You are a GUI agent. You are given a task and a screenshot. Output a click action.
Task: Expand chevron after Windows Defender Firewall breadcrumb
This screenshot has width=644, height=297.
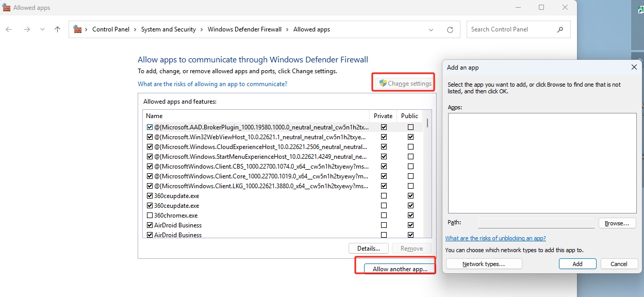click(288, 30)
